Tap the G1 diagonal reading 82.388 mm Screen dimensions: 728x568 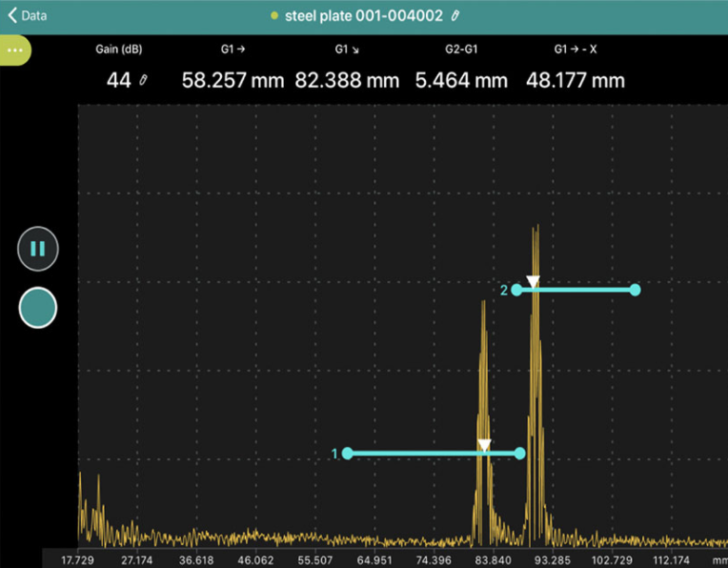347,81
